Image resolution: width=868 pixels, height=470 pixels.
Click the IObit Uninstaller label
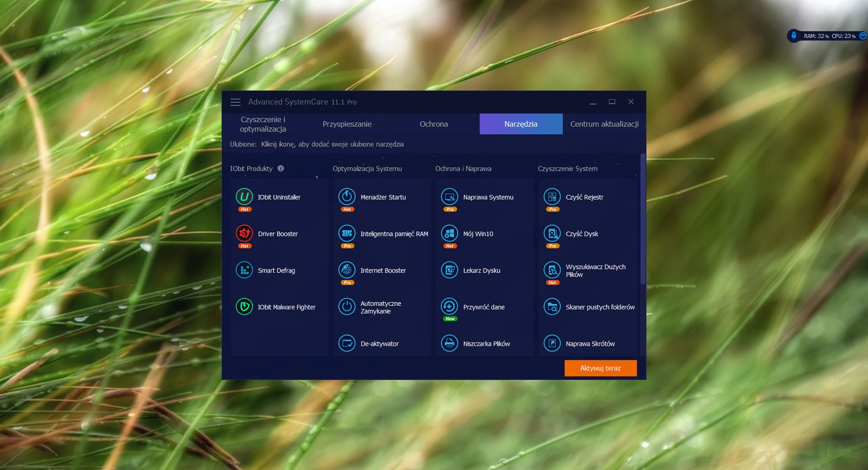coord(279,197)
